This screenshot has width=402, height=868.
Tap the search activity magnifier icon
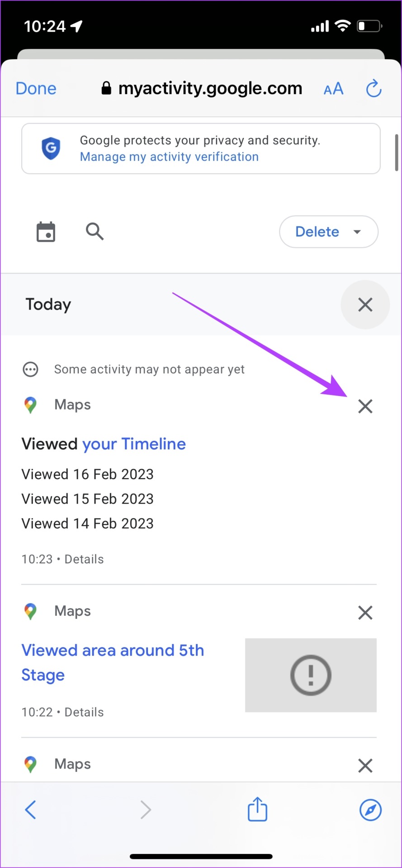(95, 231)
